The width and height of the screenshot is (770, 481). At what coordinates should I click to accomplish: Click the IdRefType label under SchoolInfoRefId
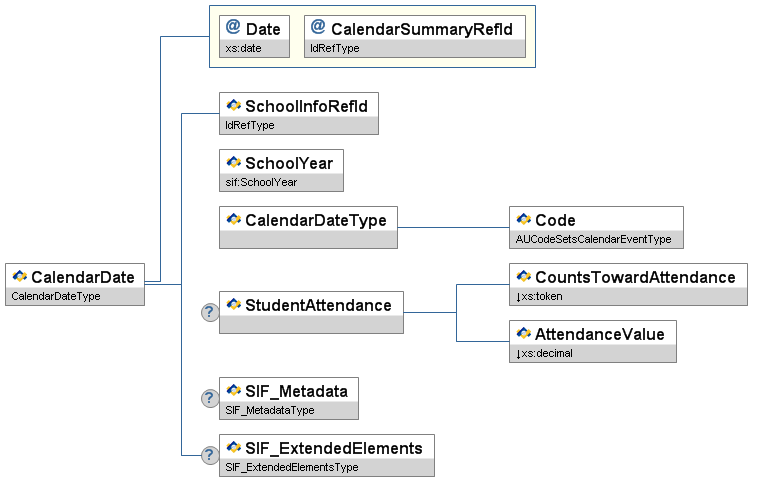pos(250,125)
